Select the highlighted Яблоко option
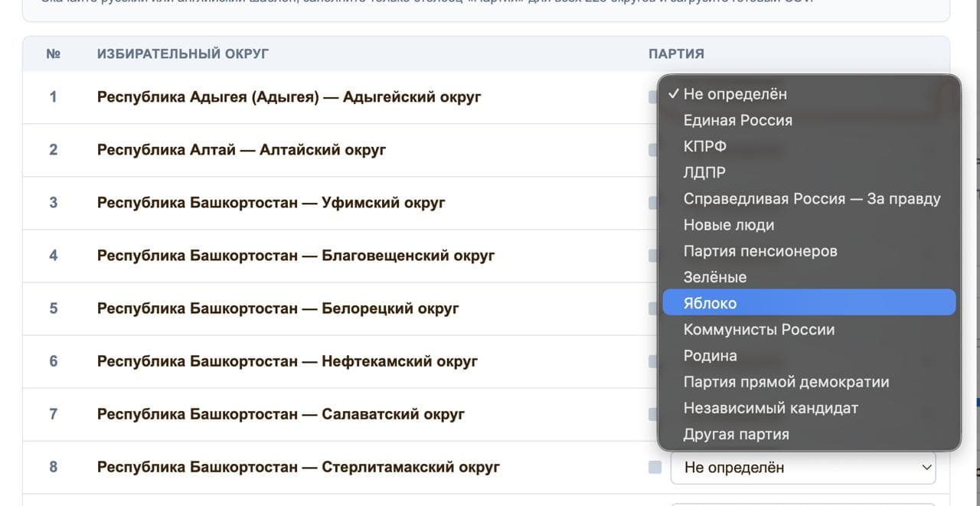The height and width of the screenshot is (506, 980). pyautogui.click(x=809, y=303)
